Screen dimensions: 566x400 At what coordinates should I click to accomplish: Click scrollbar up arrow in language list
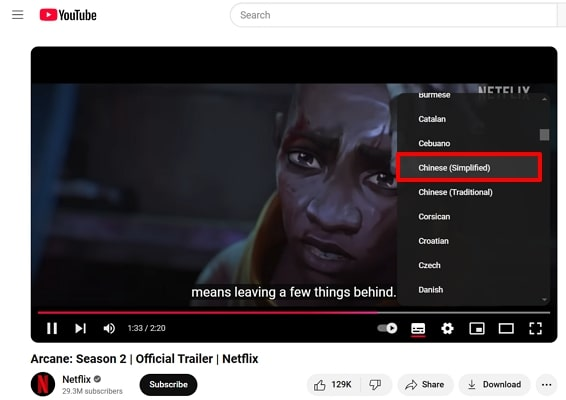(544, 99)
